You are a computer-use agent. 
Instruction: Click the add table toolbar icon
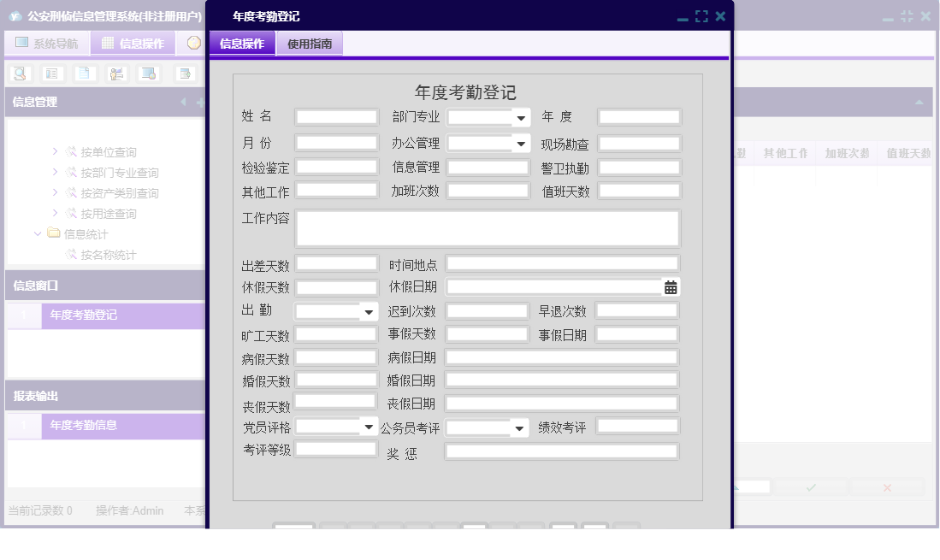pyautogui.click(x=184, y=74)
